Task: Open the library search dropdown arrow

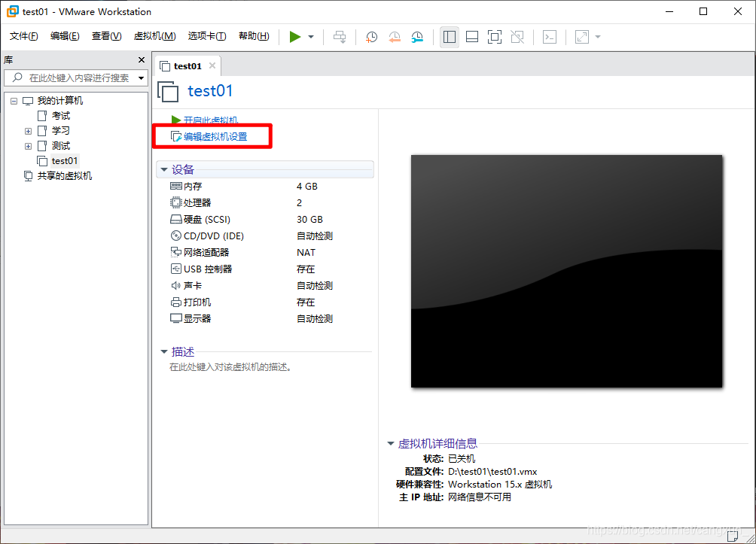Action: [x=142, y=78]
